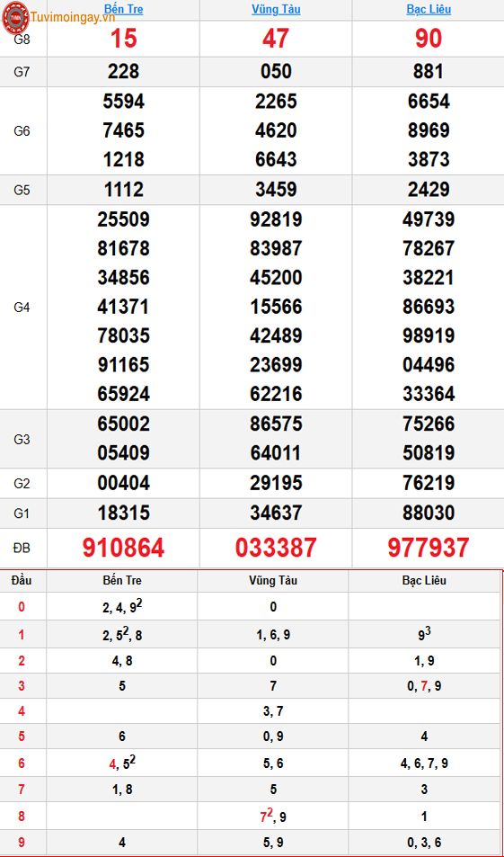The width and height of the screenshot is (504, 857).
Task: Click G4 number 98919
Action: (x=429, y=335)
